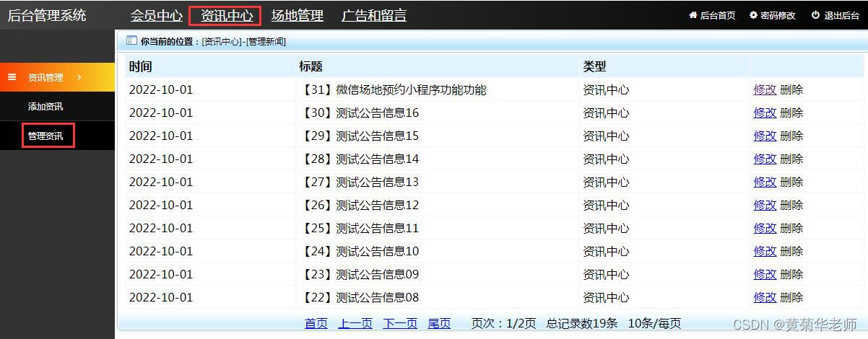
Task: Delete the 【26】测试公告信息12 row
Action: pyautogui.click(x=791, y=205)
